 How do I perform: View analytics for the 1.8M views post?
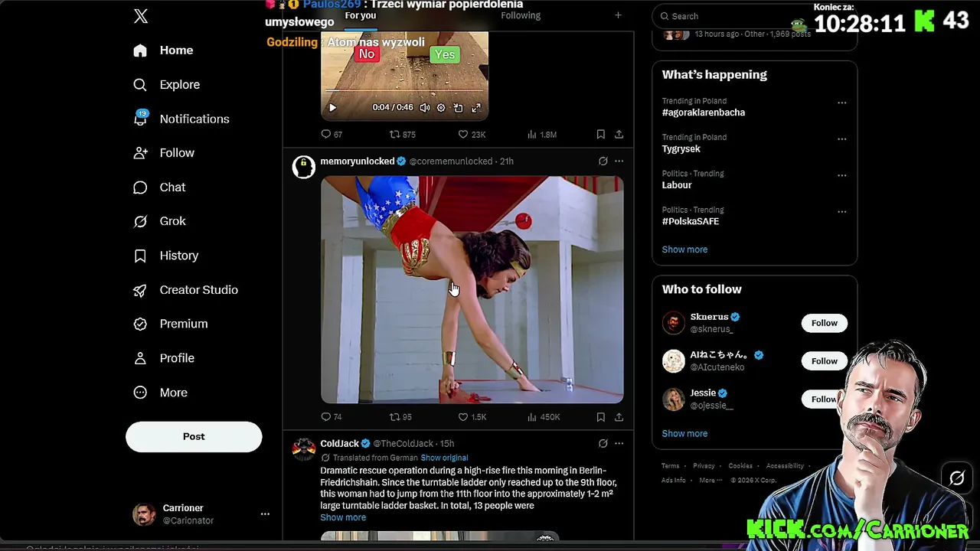point(542,135)
